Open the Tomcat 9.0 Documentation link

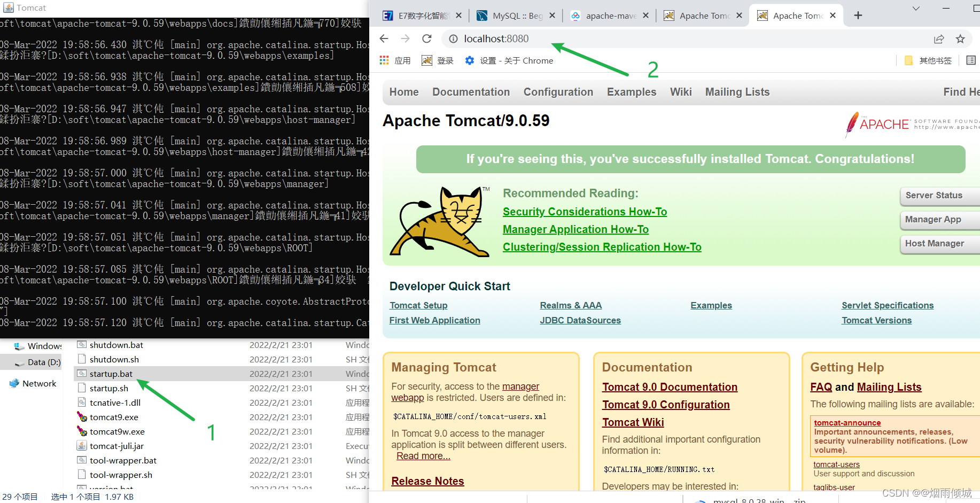(x=670, y=387)
